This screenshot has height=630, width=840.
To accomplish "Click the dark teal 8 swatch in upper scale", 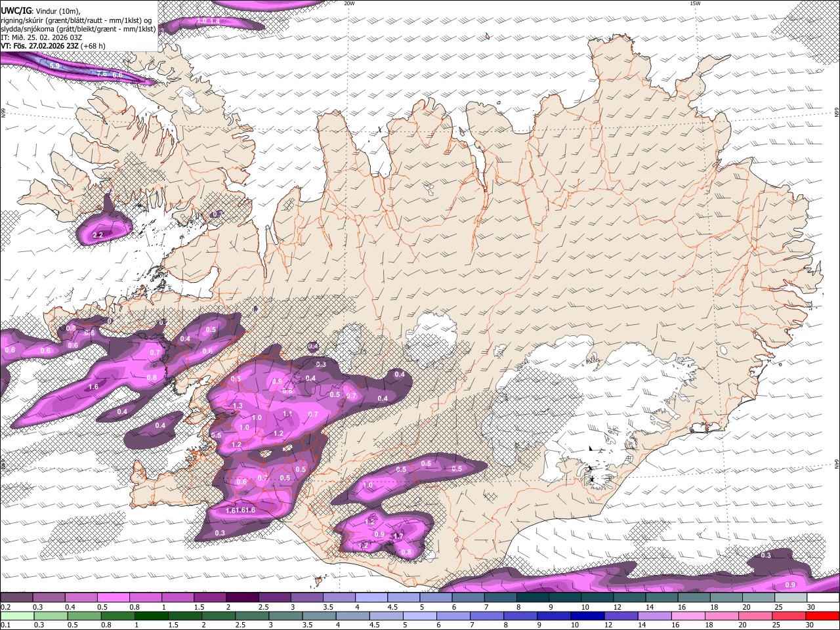I will 533,597.
